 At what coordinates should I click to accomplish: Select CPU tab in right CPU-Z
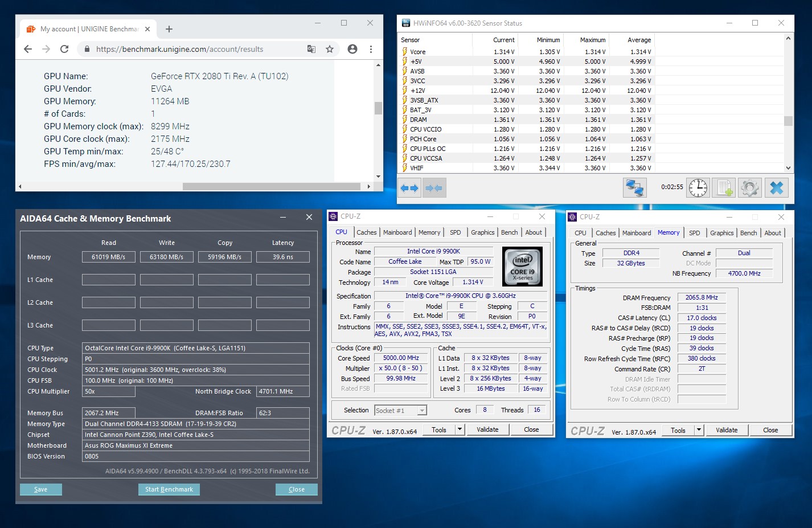click(x=580, y=233)
